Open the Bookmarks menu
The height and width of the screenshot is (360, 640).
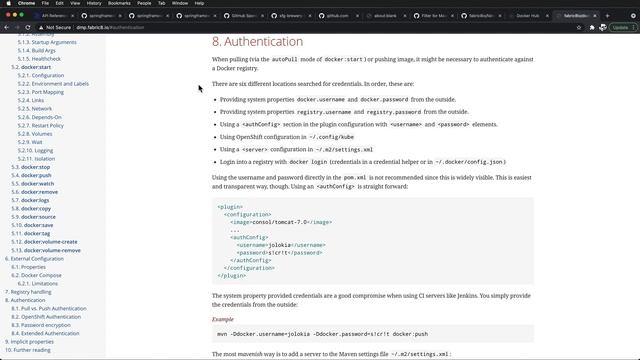coord(119,3)
